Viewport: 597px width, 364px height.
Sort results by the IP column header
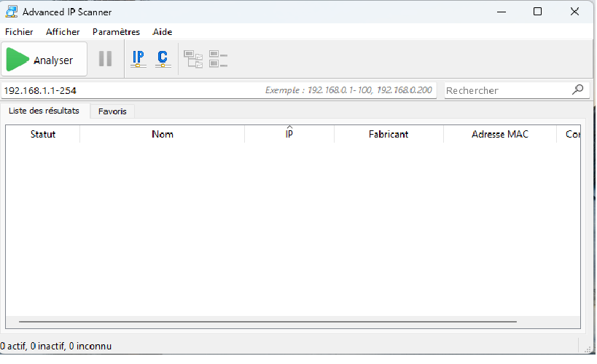[x=289, y=134]
